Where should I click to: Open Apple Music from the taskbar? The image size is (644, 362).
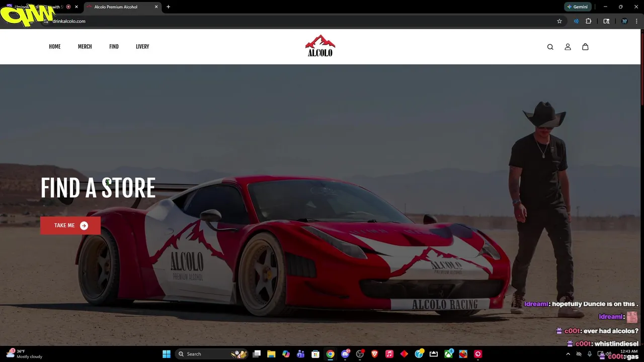pyautogui.click(x=389, y=354)
